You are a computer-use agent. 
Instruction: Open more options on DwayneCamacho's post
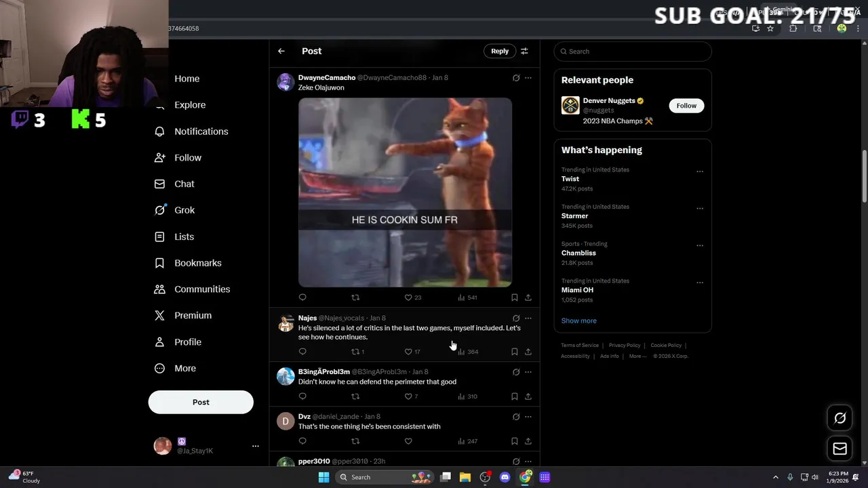(528, 78)
